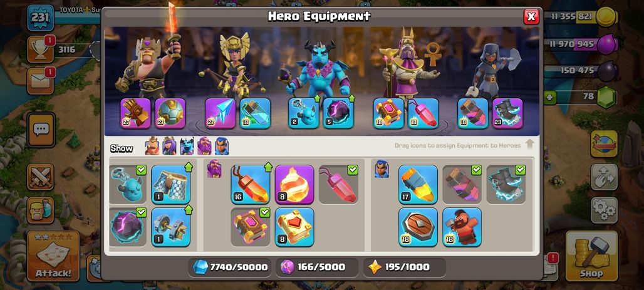The width and height of the screenshot is (644, 290).
Task: Select the Royal Gem level 16 equipment
Action: tap(250, 184)
